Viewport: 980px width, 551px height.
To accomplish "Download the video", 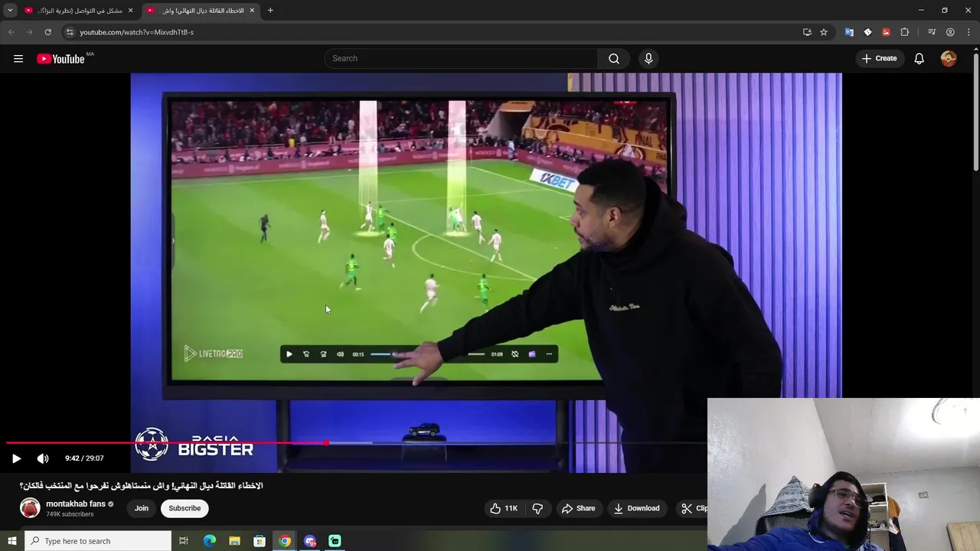I will pos(636,508).
